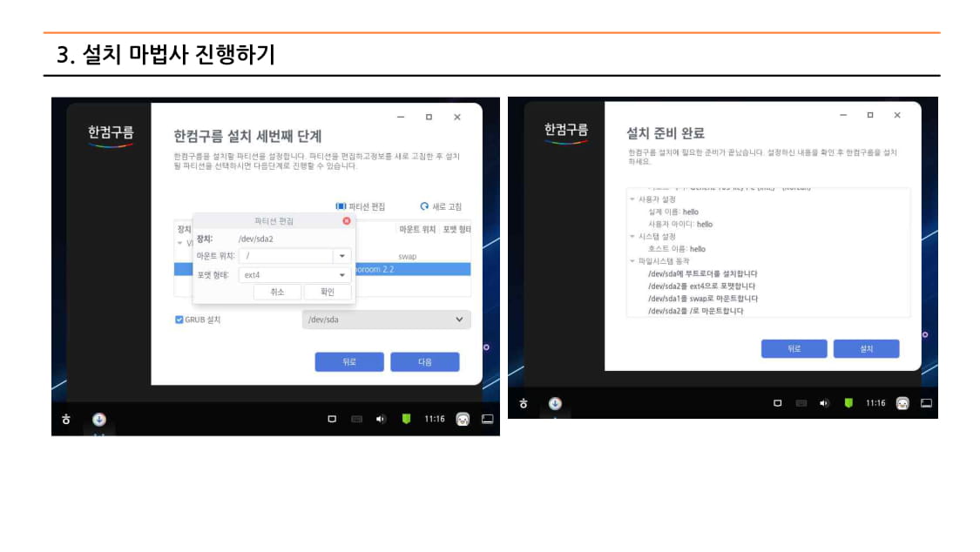Click the display tray icon in left taskbar
The height and width of the screenshot is (552, 980).
coord(332,419)
